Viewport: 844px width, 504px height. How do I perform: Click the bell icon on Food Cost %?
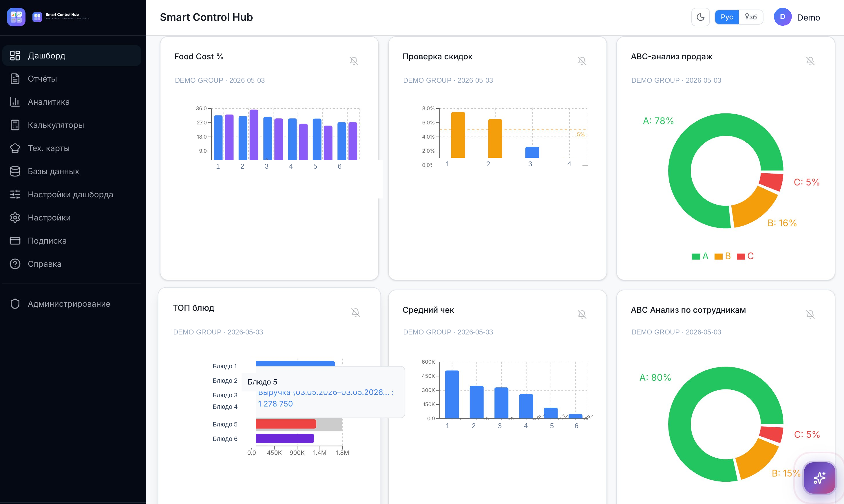click(354, 61)
